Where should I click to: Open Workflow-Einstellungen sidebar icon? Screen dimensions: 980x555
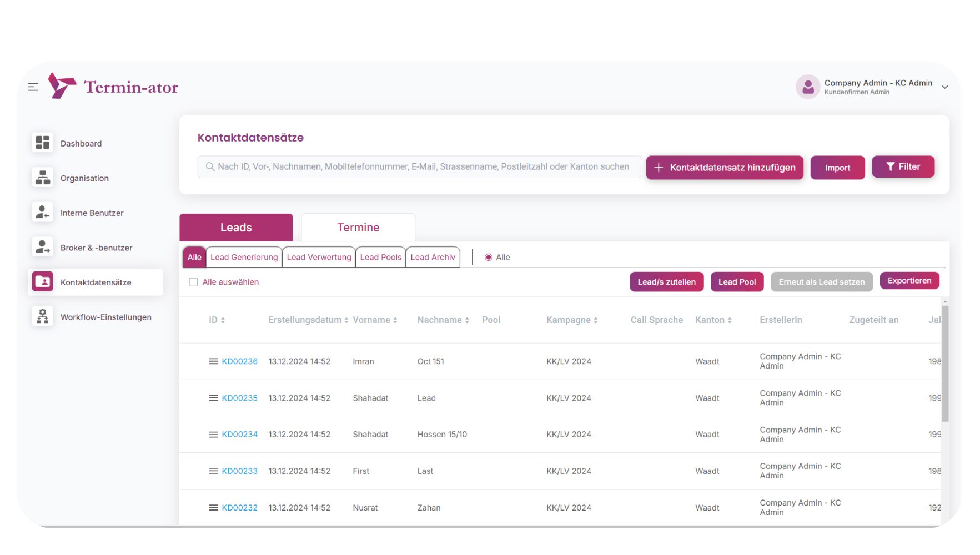(43, 316)
